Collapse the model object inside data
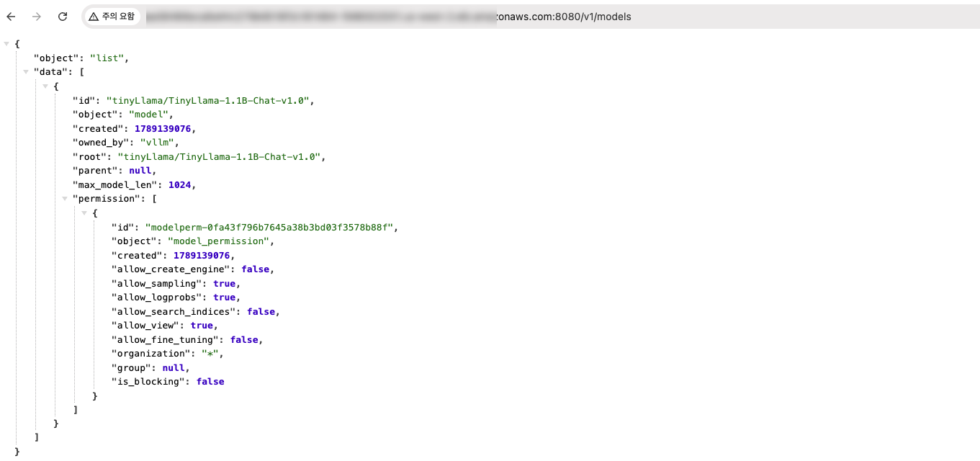 tap(45, 86)
